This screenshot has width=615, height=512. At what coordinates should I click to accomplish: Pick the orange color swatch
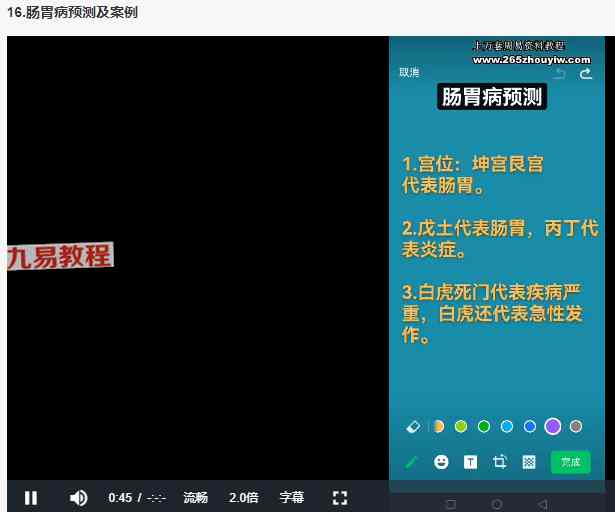point(438,427)
